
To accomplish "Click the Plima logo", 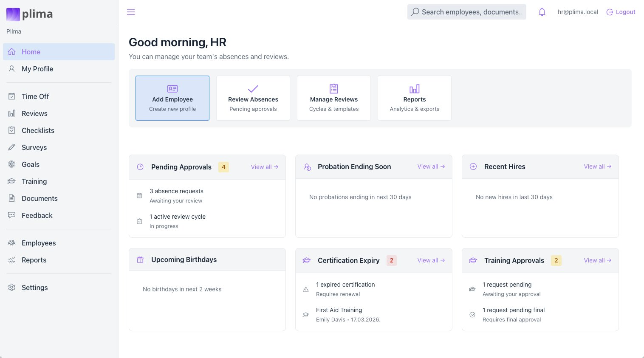I will pyautogui.click(x=29, y=14).
